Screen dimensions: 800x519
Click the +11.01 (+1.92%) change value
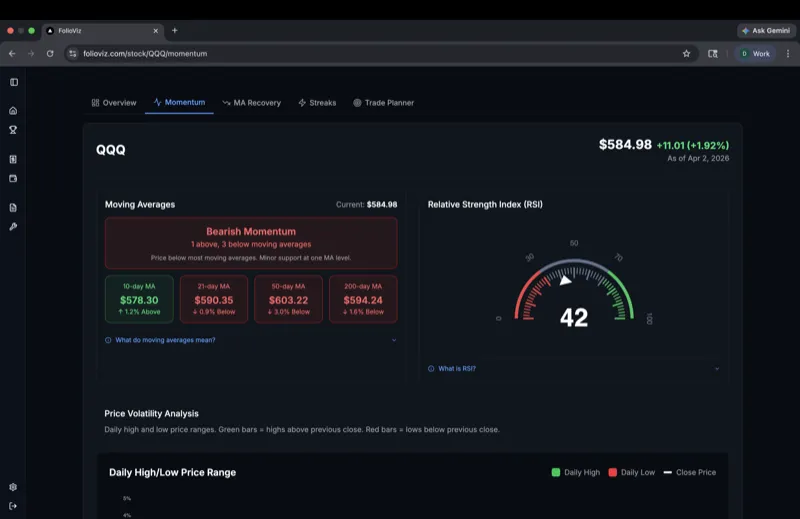693,145
